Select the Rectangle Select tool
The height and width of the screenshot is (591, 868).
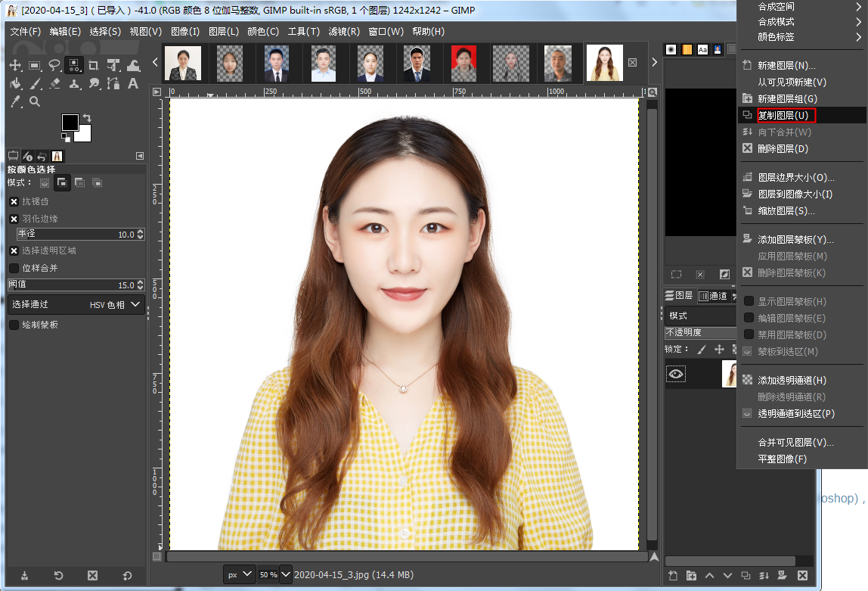pos(35,65)
